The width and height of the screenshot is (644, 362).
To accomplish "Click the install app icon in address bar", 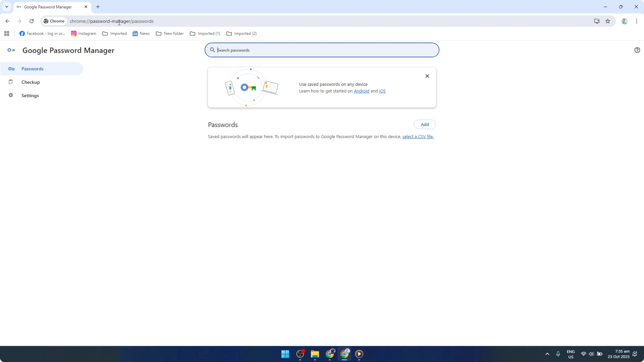I will pyautogui.click(x=597, y=21).
